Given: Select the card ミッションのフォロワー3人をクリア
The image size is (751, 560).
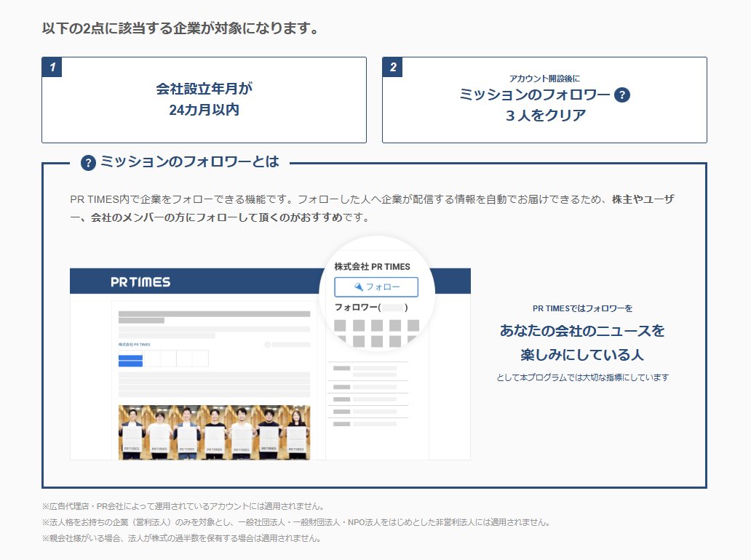Looking at the screenshot, I should [544, 100].
